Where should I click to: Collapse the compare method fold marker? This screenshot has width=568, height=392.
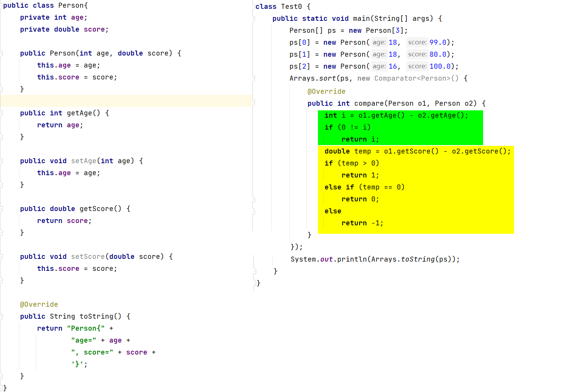(254, 103)
